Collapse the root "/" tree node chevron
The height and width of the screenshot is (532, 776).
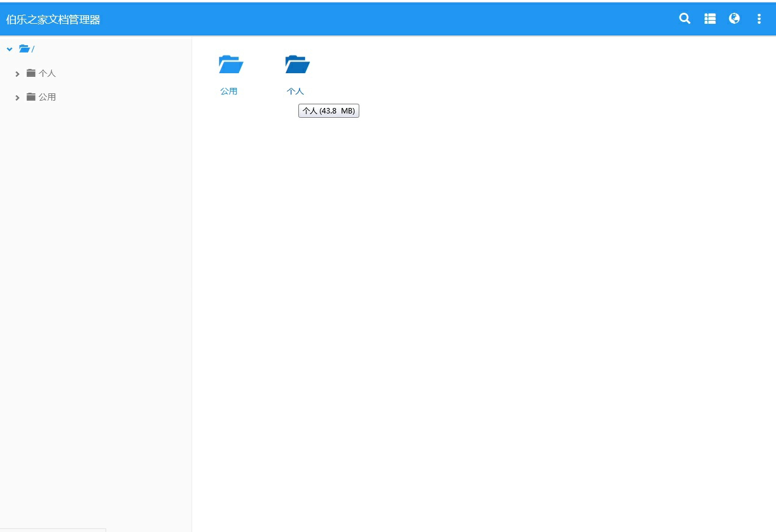click(10, 49)
